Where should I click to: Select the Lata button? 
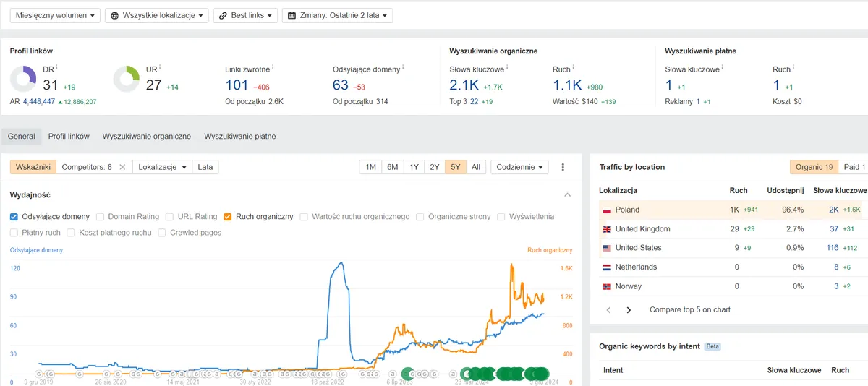tap(205, 167)
